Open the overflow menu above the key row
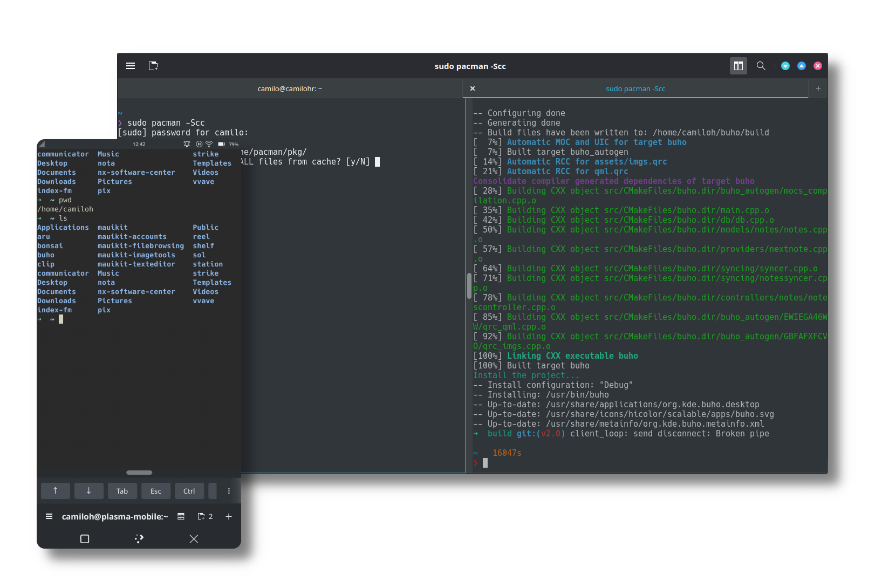 229,491
